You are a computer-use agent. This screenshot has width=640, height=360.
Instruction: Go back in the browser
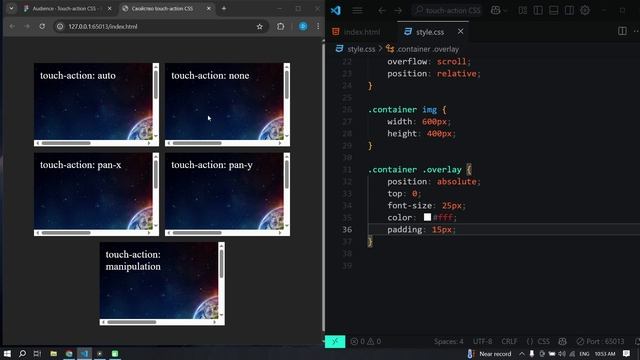12,27
